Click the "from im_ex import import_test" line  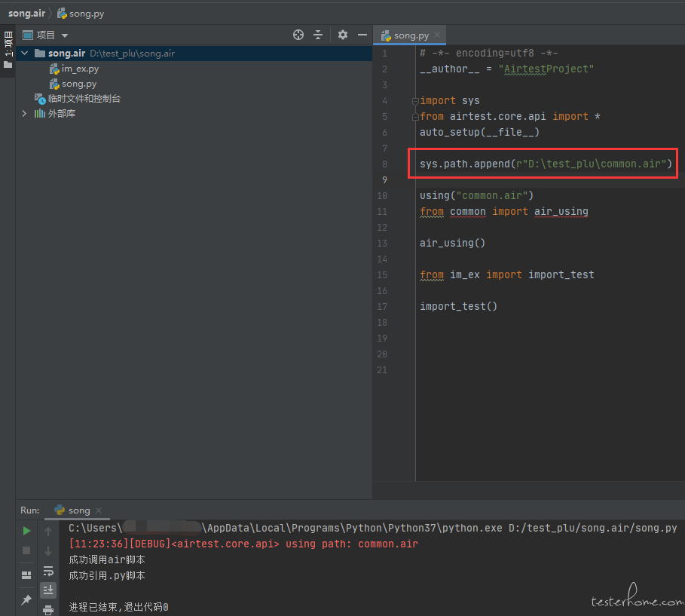point(506,275)
